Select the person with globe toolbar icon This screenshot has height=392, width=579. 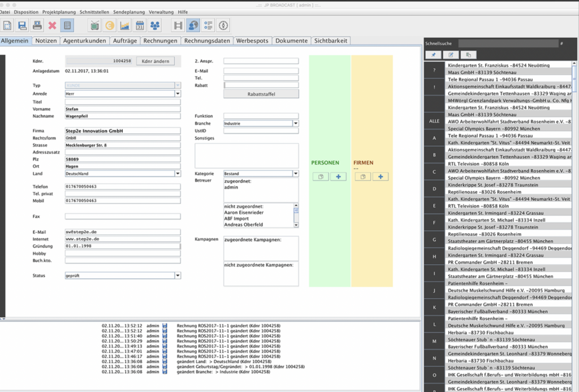pyautogui.click(x=193, y=25)
